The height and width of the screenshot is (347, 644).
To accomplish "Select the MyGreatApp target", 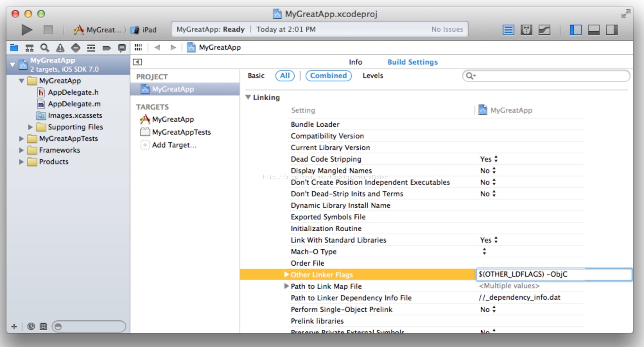I will (173, 119).
